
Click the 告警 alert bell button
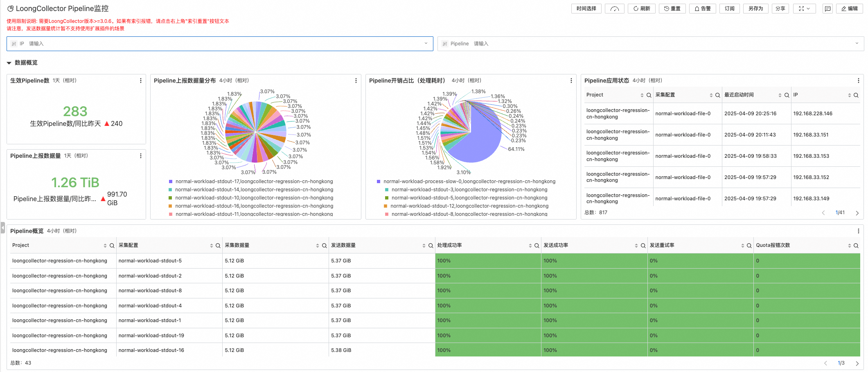click(x=702, y=9)
